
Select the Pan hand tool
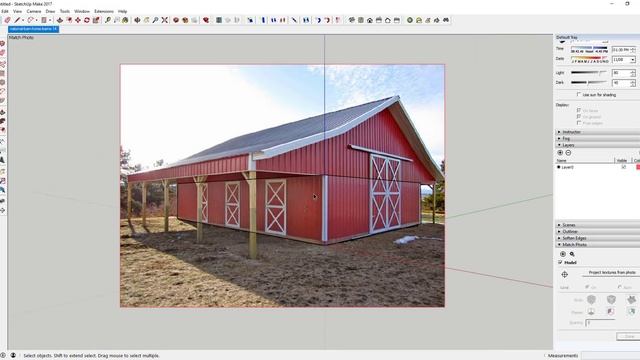point(146,20)
